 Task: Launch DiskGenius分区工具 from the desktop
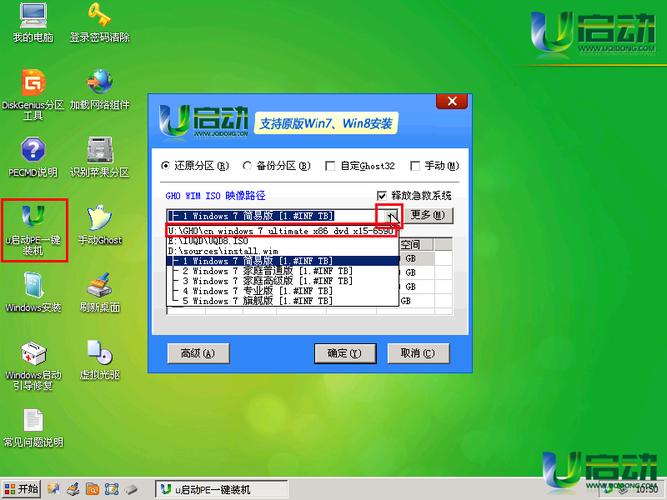[x=33, y=94]
